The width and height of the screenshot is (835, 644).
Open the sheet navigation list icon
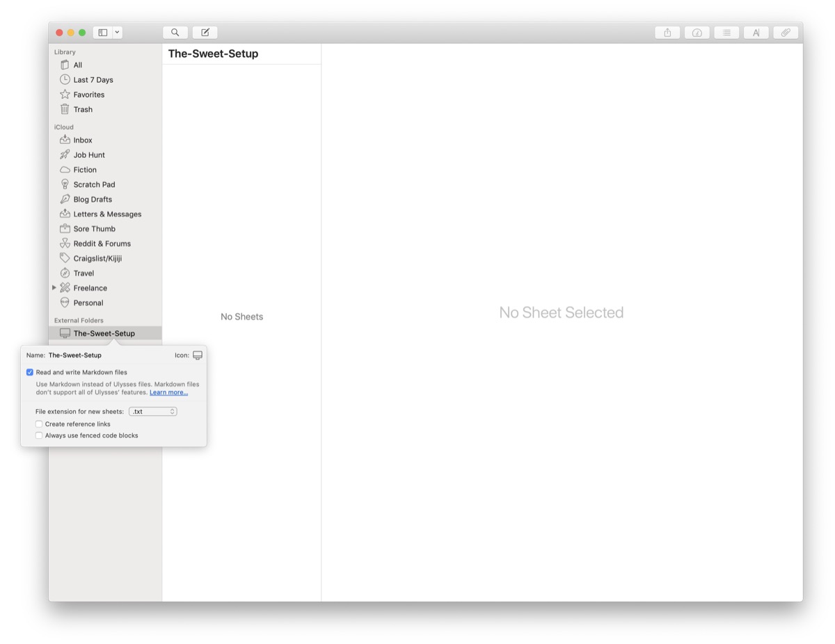[x=726, y=33]
